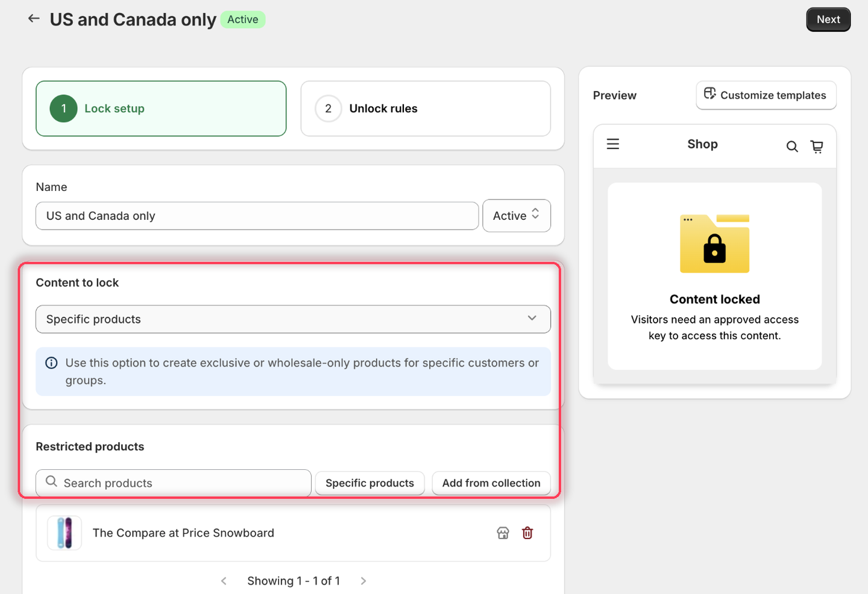Viewport: 868px width, 594px height.
Task: Switch to the Unlock rules step
Action: click(x=426, y=108)
